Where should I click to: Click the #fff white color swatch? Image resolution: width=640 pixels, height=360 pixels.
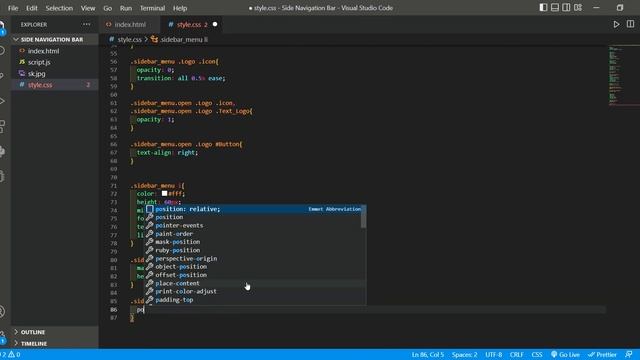point(164,193)
